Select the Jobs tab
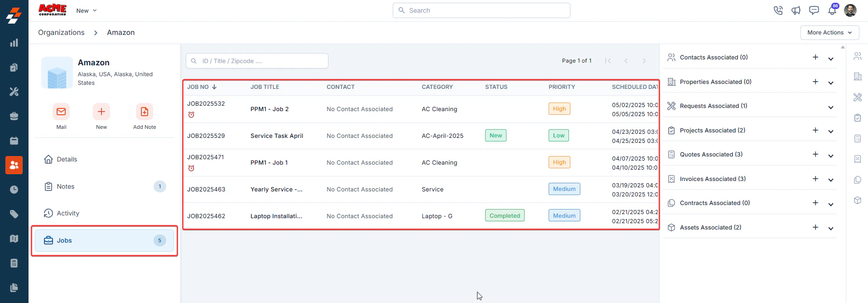 click(x=104, y=240)
